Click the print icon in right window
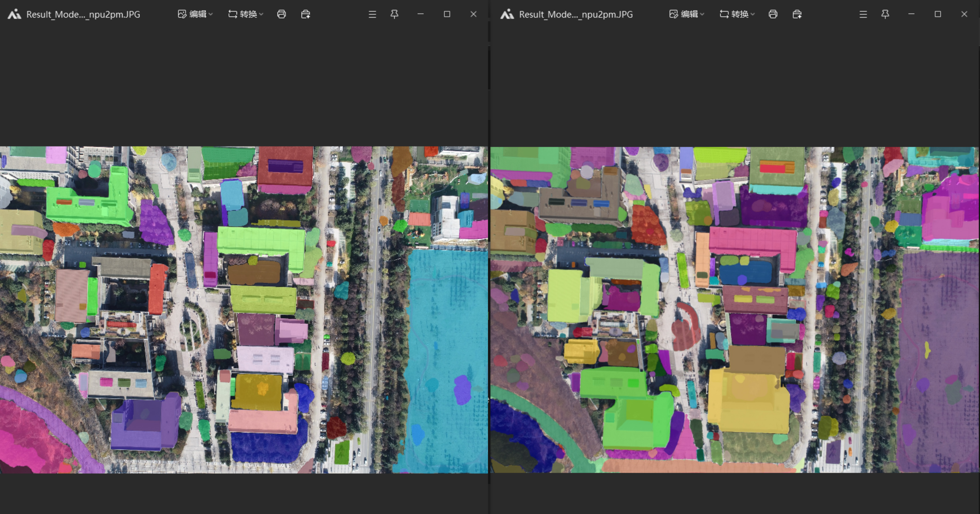 point(773,14)
